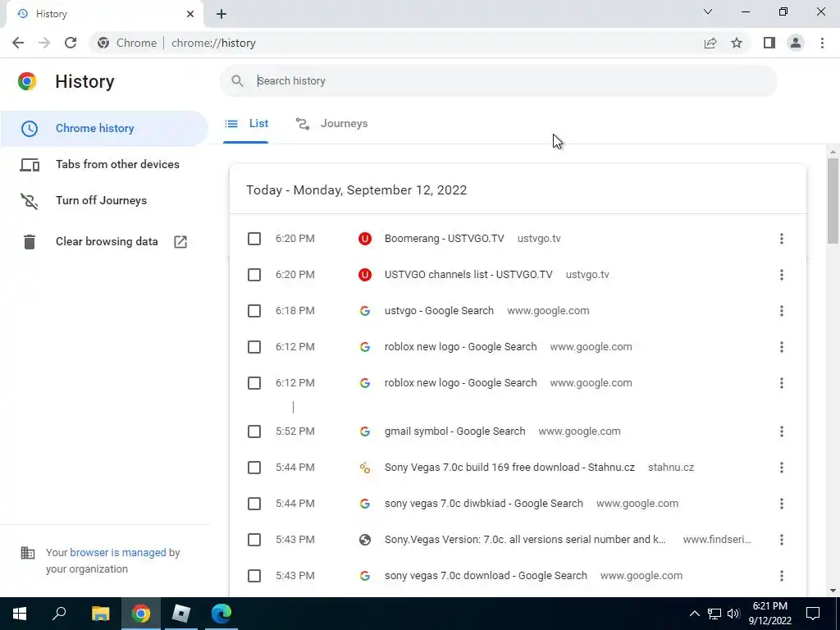
Task: Click the '6:18 PM' timestamp text
Action: pyautogui.click(x=295, y=311)
